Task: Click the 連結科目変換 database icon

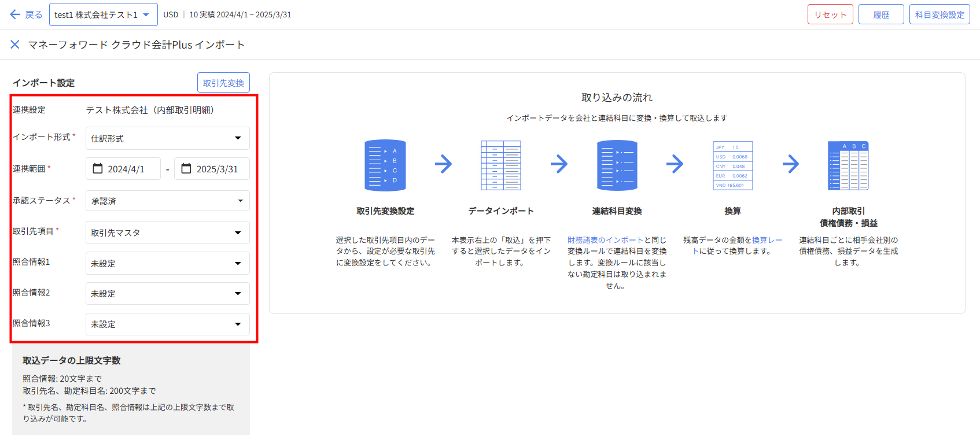Action: 617,165
